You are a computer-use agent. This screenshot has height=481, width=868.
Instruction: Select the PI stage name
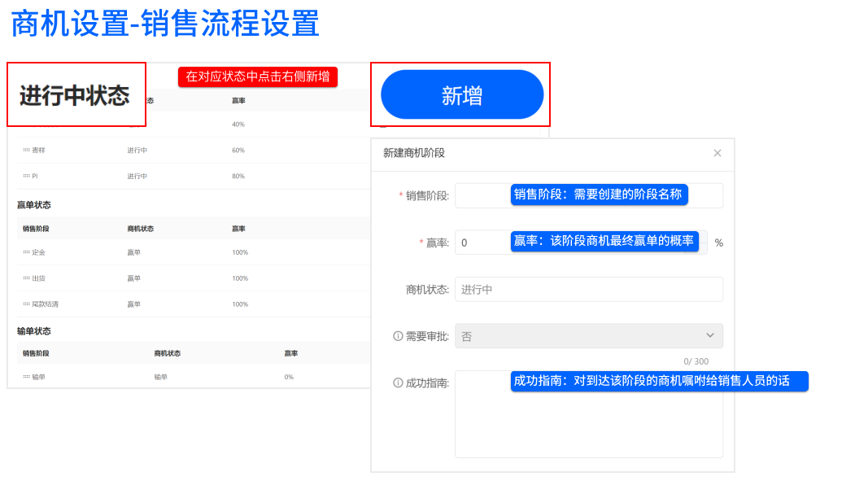(35, 177)
